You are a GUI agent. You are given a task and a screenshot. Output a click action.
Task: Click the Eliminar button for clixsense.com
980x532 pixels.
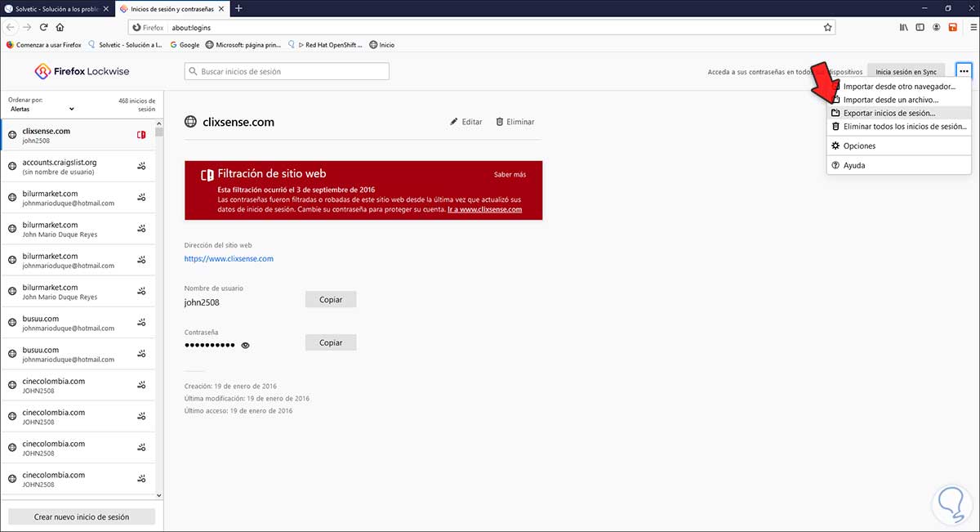tap(515, 122)
